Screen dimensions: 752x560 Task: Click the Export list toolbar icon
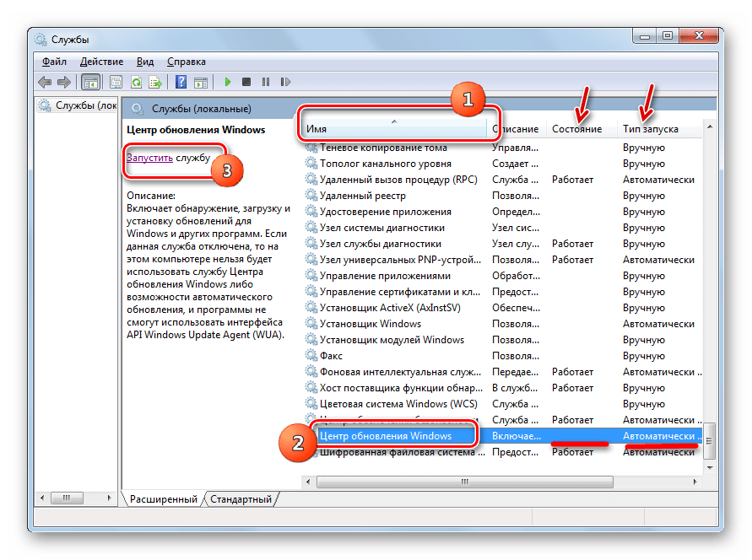click(155, 83)
